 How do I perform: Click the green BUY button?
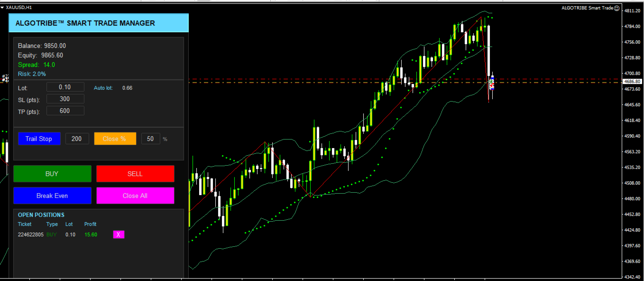tap(52, 174)
